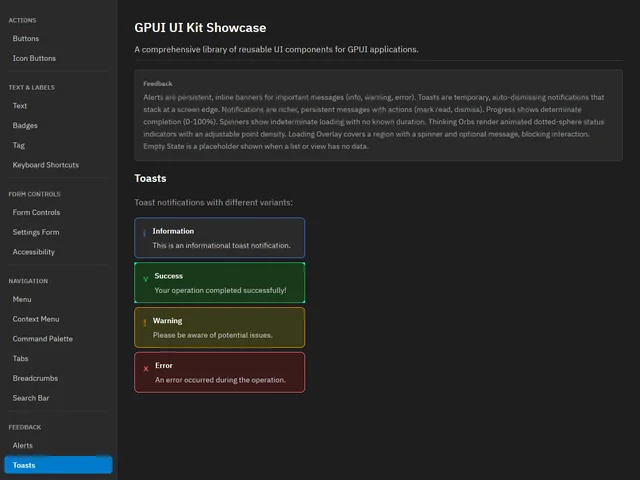The height and width of the screenshot is (480, 640).
Task: Click the Warning toast exclamation icon
Action: pyautogui.click(x=144, y=323)
